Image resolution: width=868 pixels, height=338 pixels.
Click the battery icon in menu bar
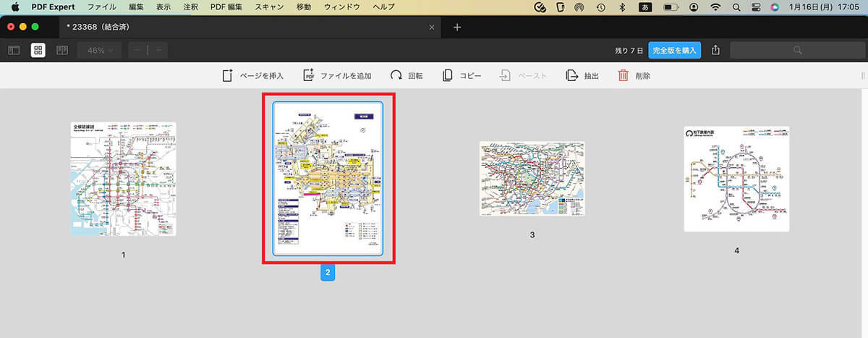click(671, 7)
